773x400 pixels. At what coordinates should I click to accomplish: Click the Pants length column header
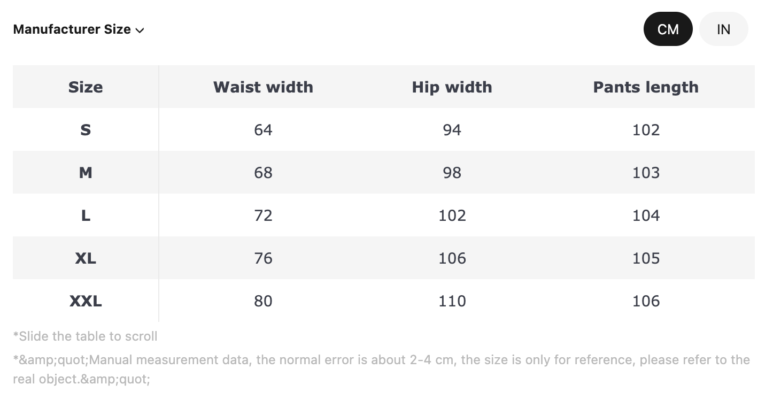pos(646,87)
